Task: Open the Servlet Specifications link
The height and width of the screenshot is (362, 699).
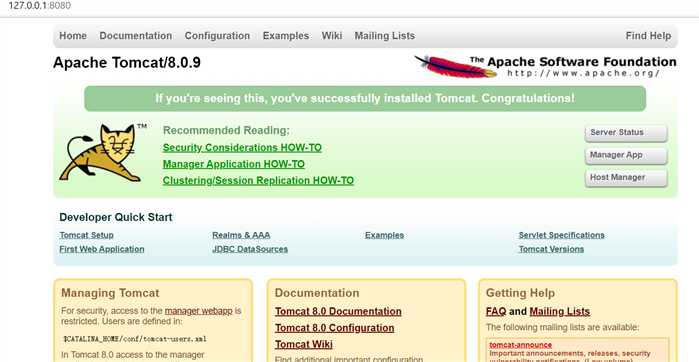Action: point(561,235)
